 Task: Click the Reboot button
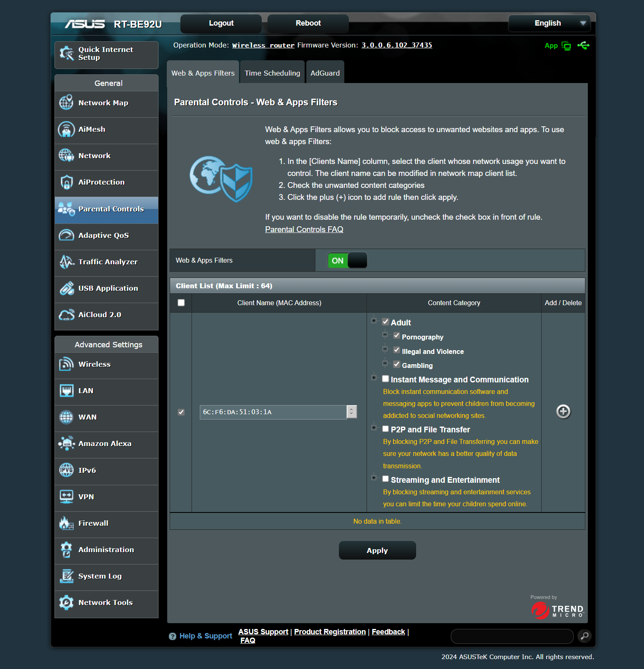pyautogui.click(x=308, y=24)
